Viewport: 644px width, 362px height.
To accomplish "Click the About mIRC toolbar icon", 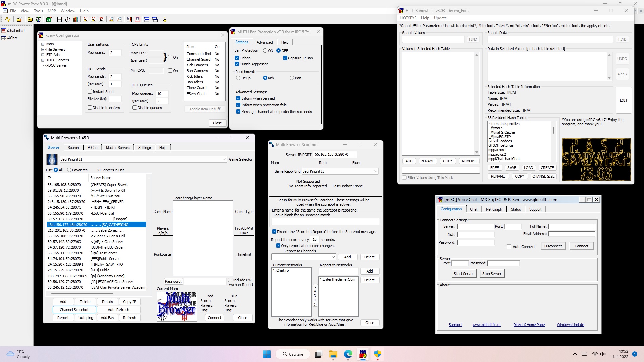I will pyautogui.click(x=165, y=19).
